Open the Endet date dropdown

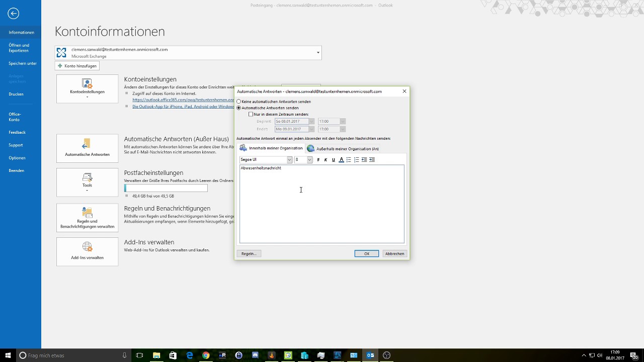tap(312, 129)
